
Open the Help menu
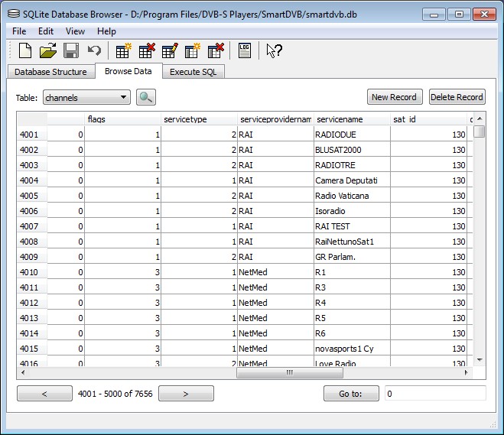coord(106,31)
